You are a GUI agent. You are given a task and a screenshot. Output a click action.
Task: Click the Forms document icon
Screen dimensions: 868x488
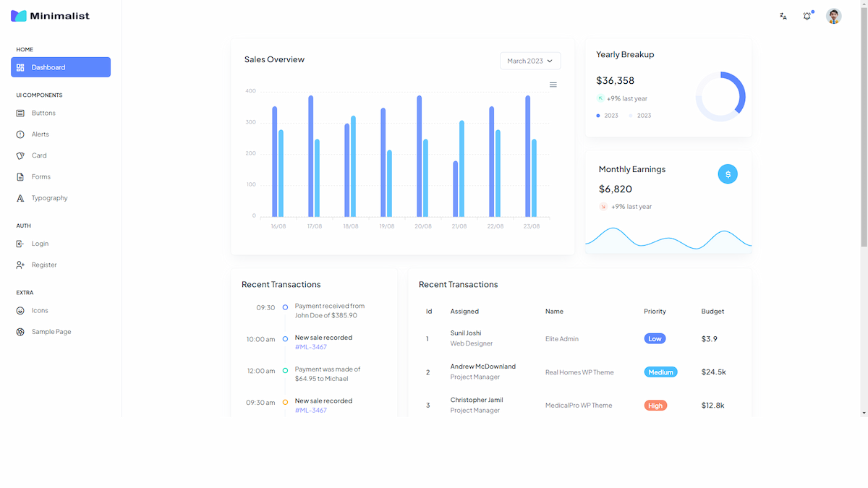click(x=20, y=176)
